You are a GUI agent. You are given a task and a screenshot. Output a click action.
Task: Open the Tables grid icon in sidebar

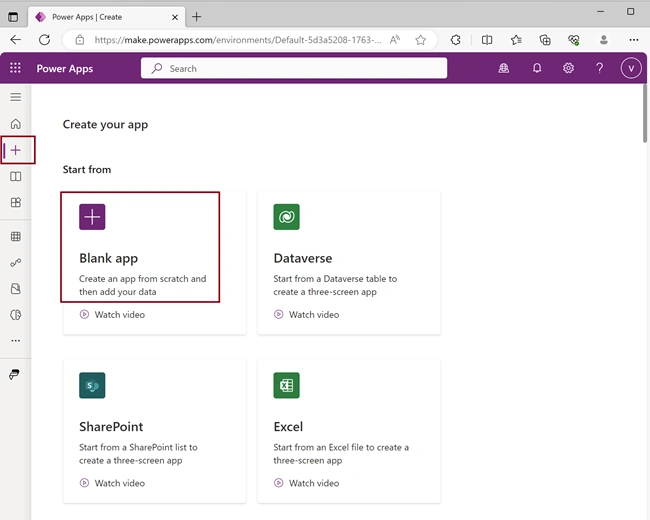click(x=16, y=237)
